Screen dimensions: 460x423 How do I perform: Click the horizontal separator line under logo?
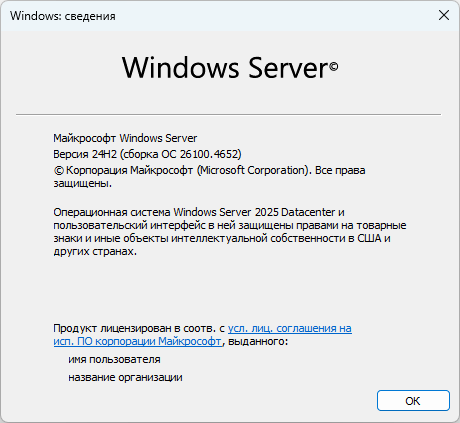pos(228,114)
